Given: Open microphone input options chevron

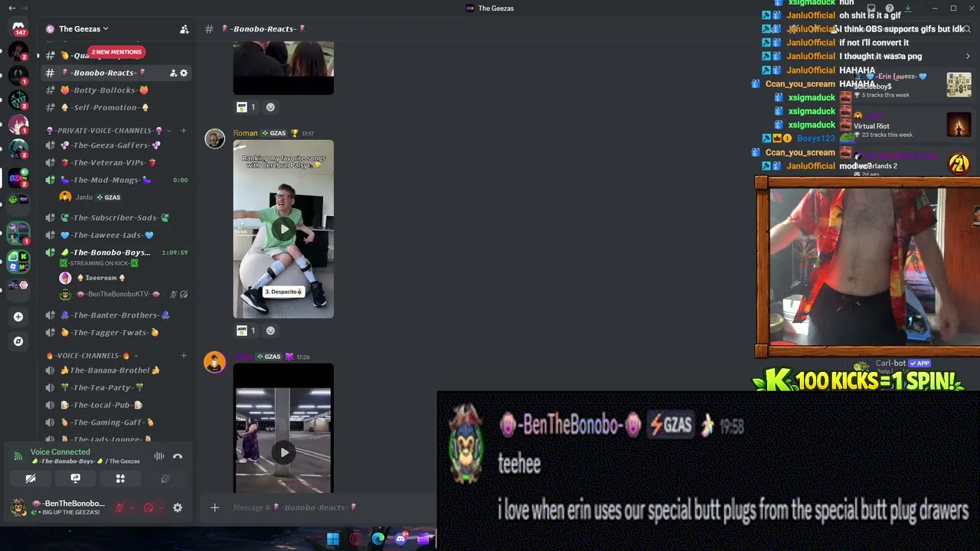Looking at the screenshot, I should [132, 507].
